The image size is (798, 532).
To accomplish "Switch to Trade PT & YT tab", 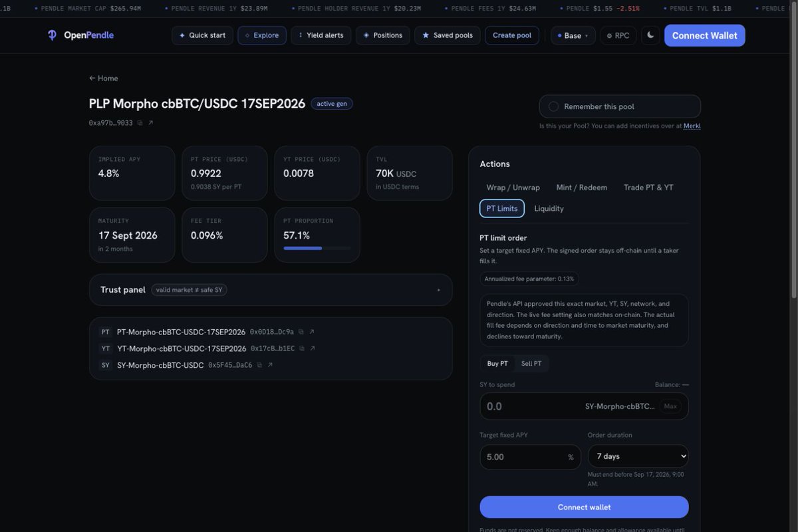I will (x=648, y=188).
